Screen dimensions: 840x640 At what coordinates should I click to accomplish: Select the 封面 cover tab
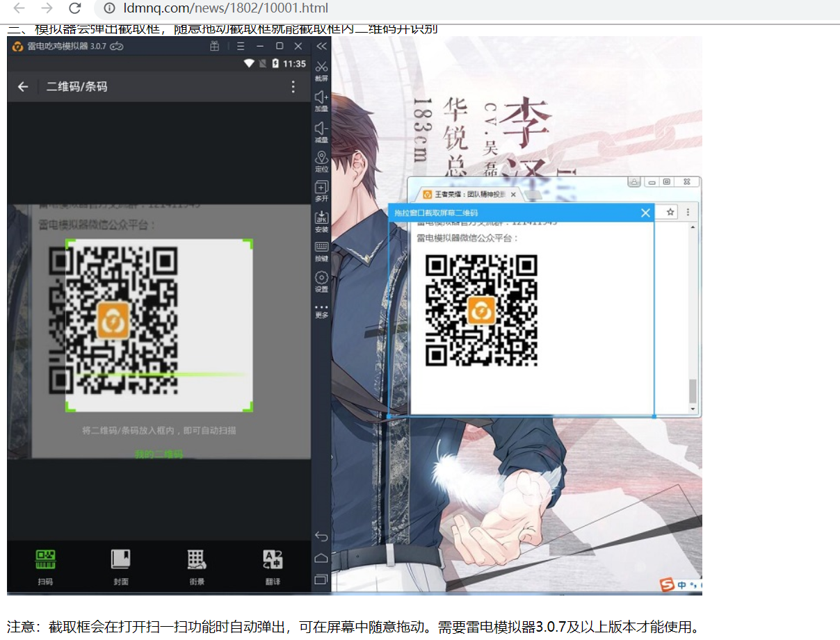[121, 567]
